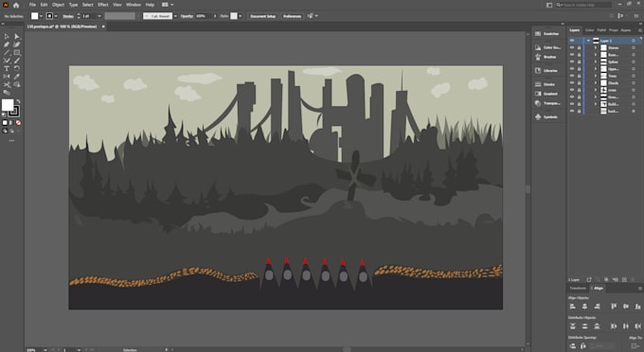This screenshot has height=352, width=644.
Task: Expand the cross sublayer
Action: pos(595,90)
